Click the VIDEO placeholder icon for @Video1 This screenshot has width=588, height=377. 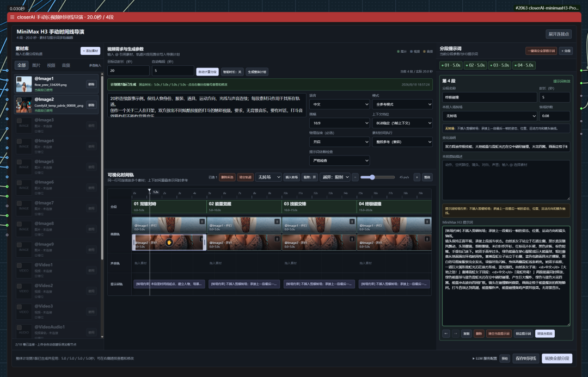pos(24,270)
